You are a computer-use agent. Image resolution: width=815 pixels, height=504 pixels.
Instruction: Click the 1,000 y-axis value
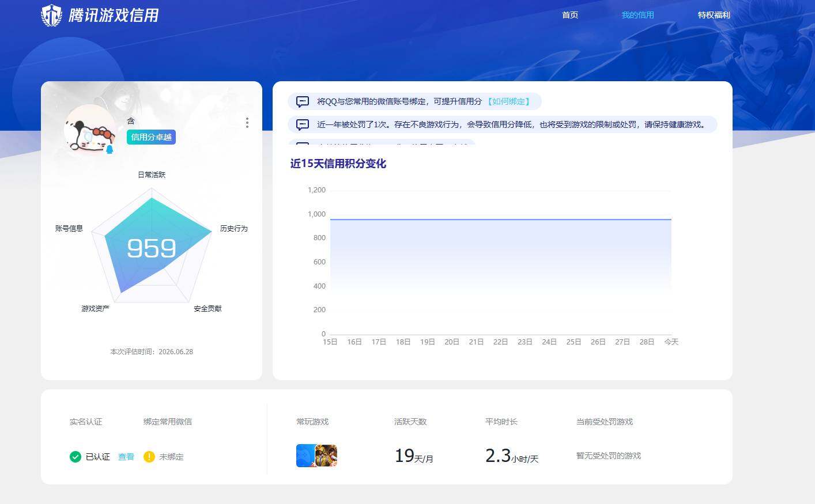tap(316, 214)
